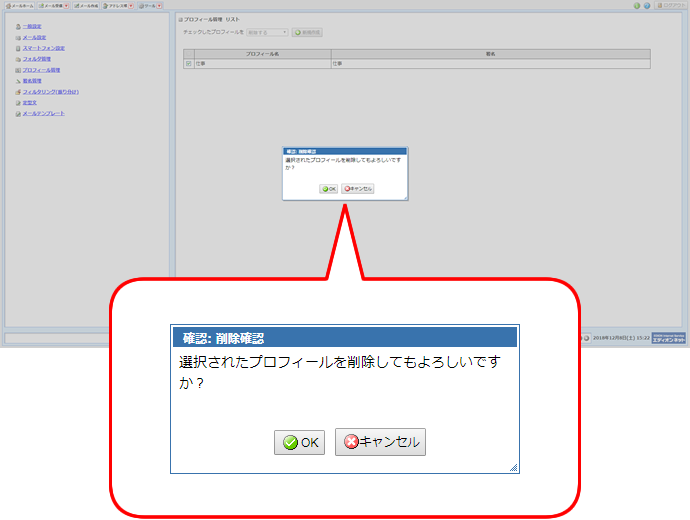This screenshot has width=690, height=520.
Task: Click the エディオンネット logo in status bar
Action: [668, 338]
